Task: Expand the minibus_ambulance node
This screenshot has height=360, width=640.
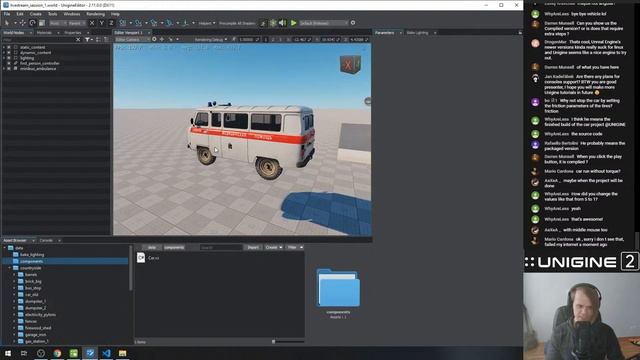Action: click(x=4, y=69)
